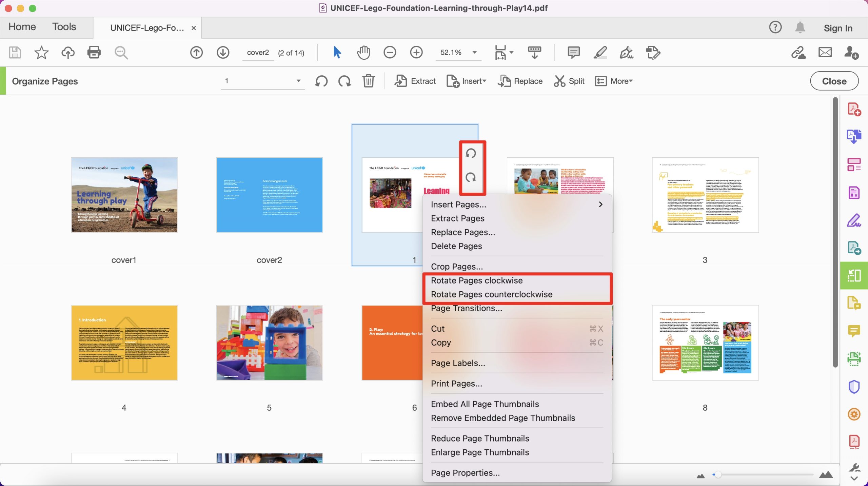Select Delete Pages in context menu
The width and height of the screenshot is (868, 486).
(456, 246)
